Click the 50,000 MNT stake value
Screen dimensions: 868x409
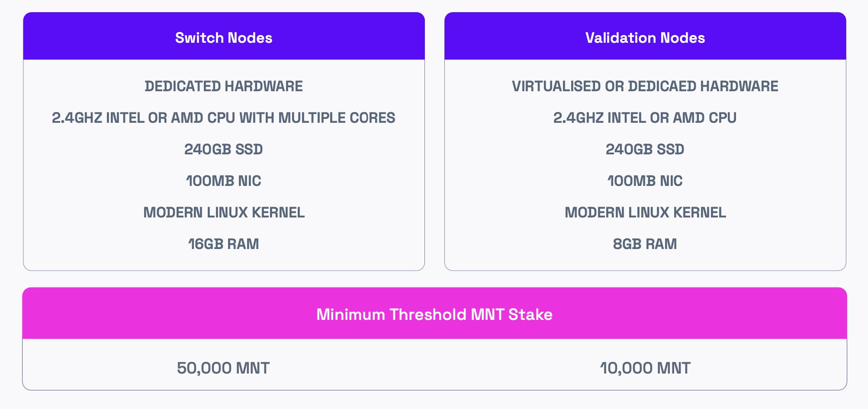[223, 368]
